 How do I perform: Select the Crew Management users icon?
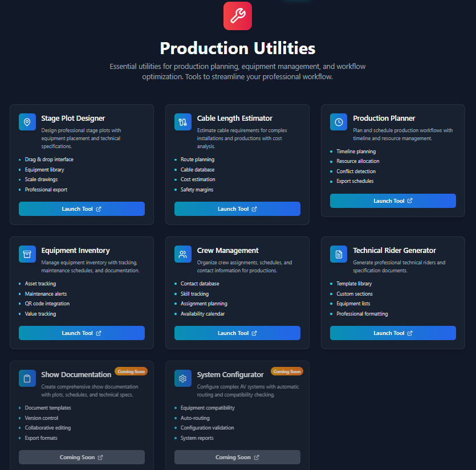tap(182, 254)
